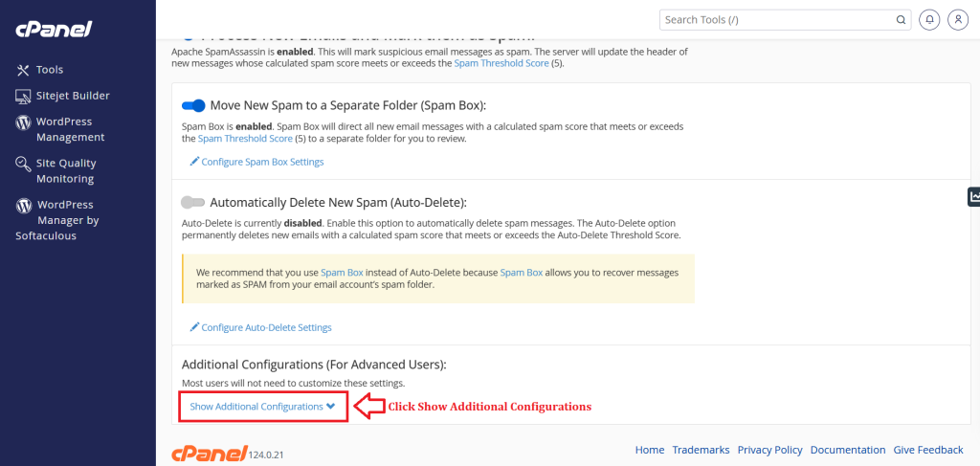Image resolution: width=980 pixels, height=466 pixels.
Task: Open the side statistics chart tab
Action: 973,197
